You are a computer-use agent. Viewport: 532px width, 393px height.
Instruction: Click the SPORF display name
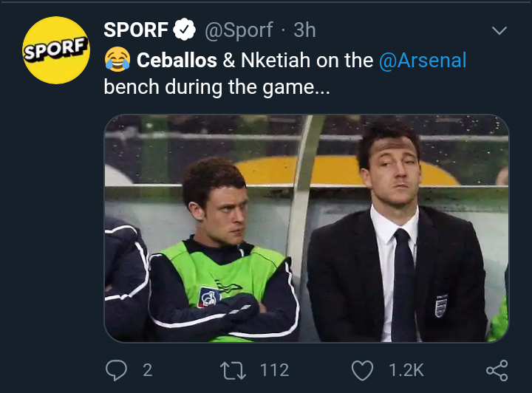pos(135,31)
